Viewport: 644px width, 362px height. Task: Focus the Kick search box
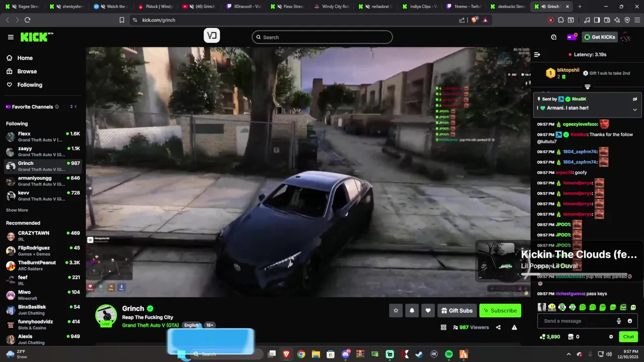[322, 37]
